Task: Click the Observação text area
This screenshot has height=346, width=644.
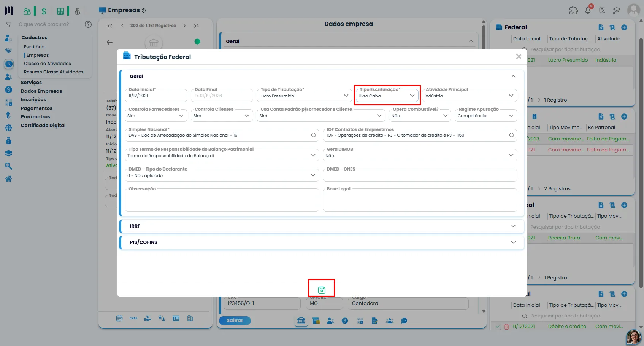Action: [222, 200]
